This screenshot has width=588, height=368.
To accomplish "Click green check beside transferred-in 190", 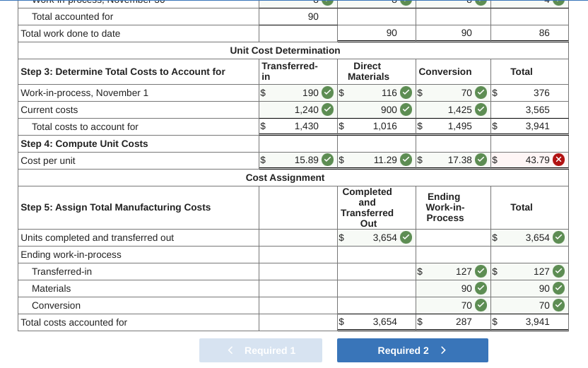I will (x=328, y=93).
